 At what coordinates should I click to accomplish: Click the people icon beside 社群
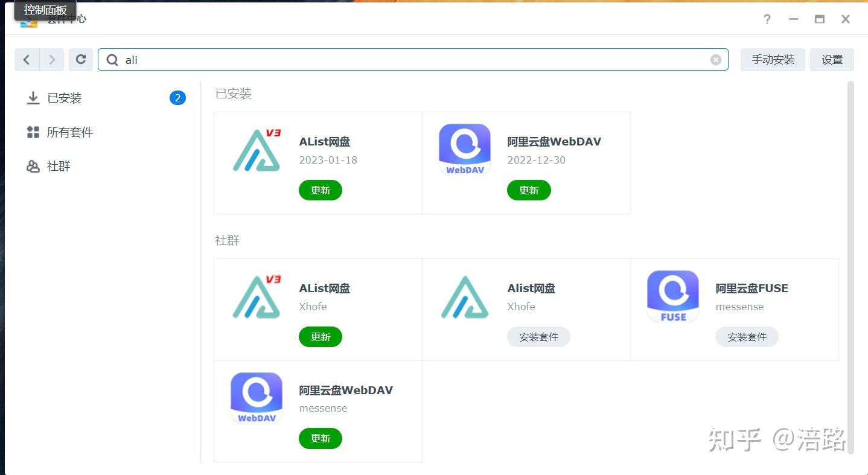33,167
